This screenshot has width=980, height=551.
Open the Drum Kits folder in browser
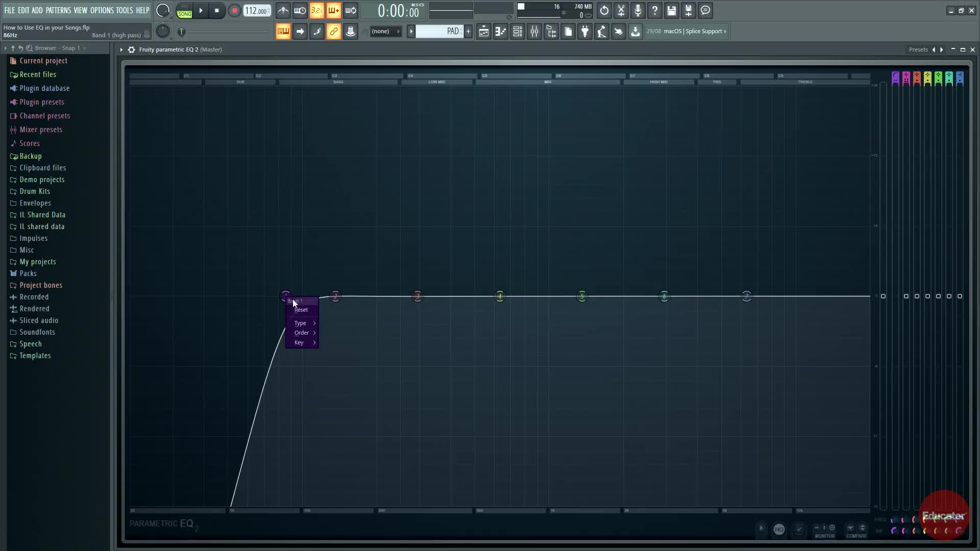click(x=35, y=191)
